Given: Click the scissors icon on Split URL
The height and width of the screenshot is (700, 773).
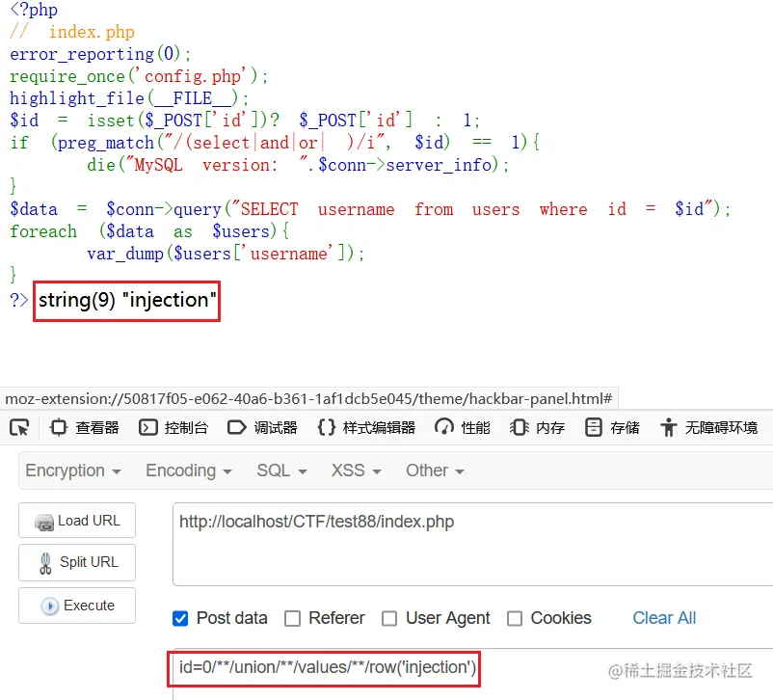Looking at the screenshot, I should pos(45,564).
